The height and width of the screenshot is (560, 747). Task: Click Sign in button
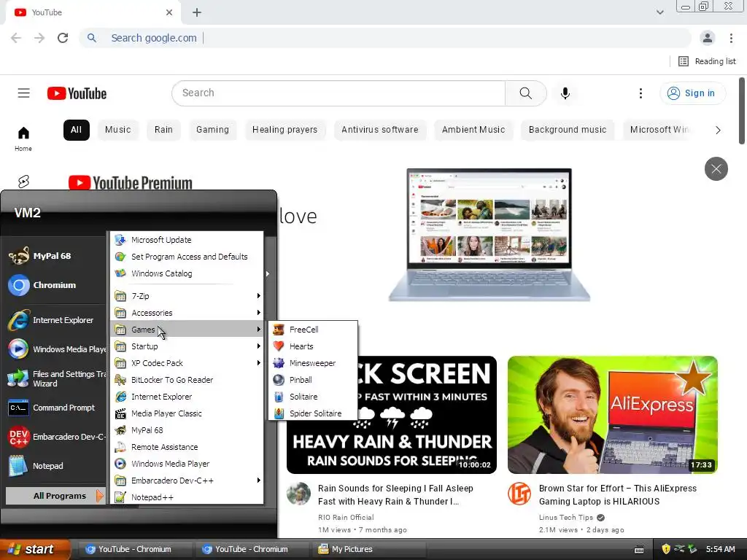pyautogui.click(x=693, y=93)
